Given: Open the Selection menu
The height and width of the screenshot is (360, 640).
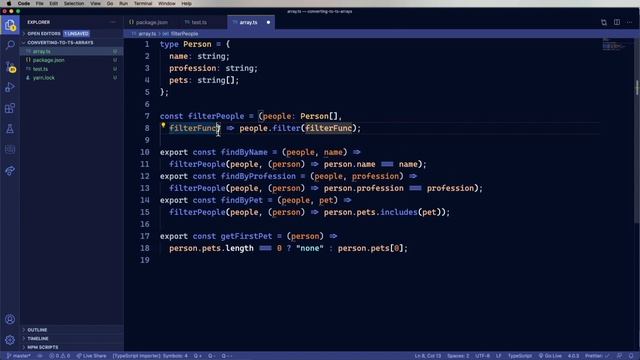Looking at the screenshot, I should (x=74, y=3).
